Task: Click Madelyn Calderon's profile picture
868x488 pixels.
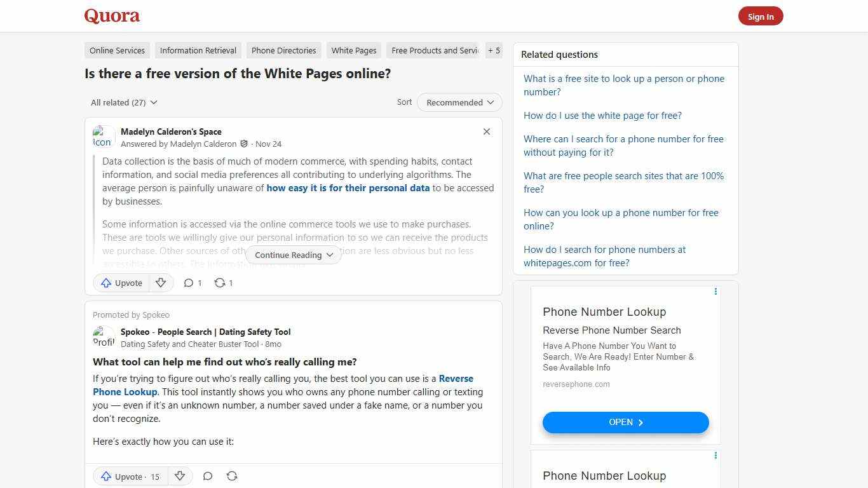Action: click(102, 137)
